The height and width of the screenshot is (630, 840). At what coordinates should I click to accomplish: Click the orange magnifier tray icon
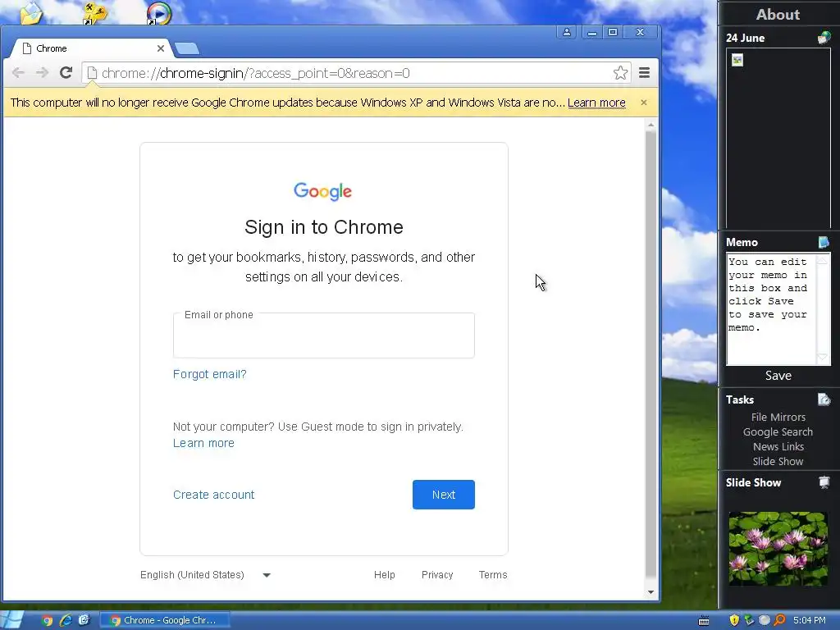[x=779, y=620]
